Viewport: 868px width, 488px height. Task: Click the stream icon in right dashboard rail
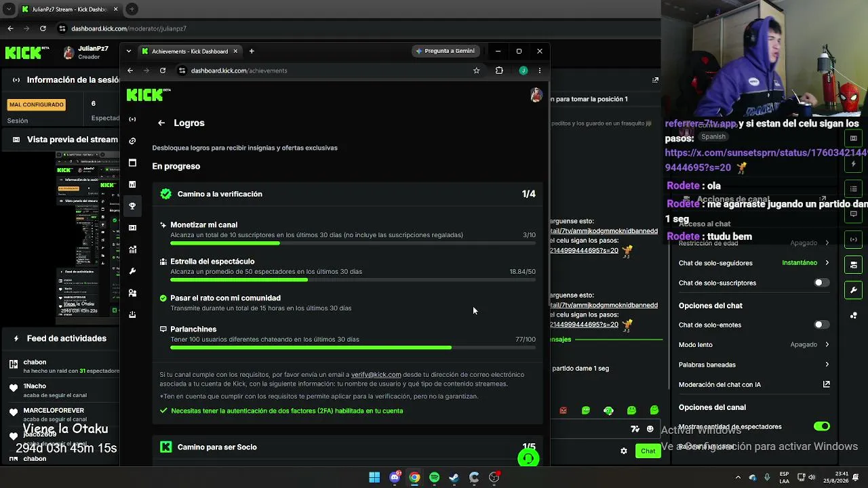(x=854, y=239)
